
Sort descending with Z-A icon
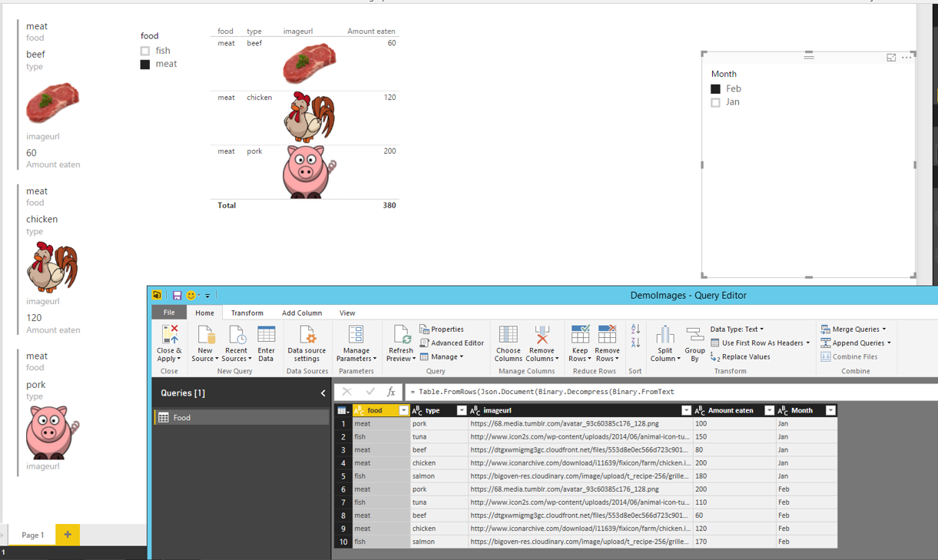tap(635, 343)
